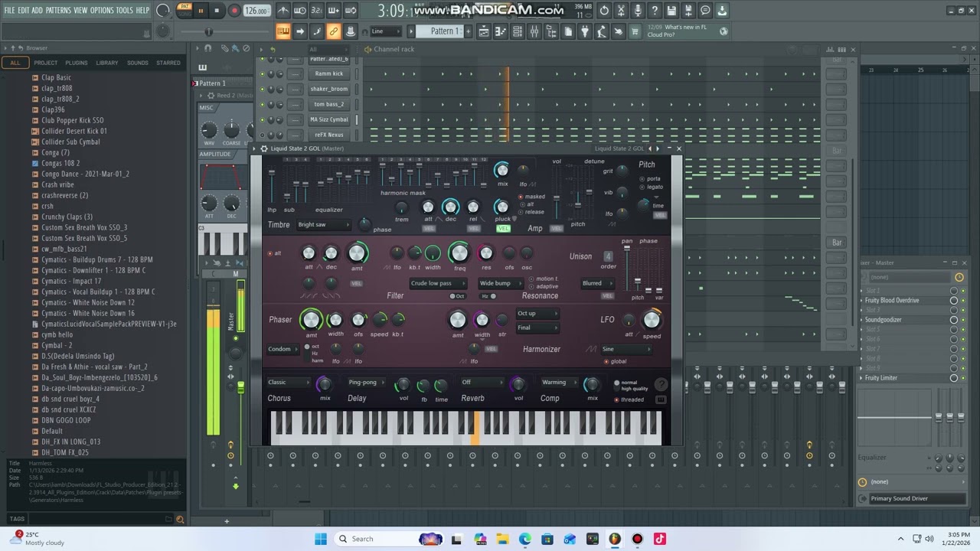This screenshot has width=980, height=551.
Task: Open the Blurred unison dropdown
Action: click(598, 283)
